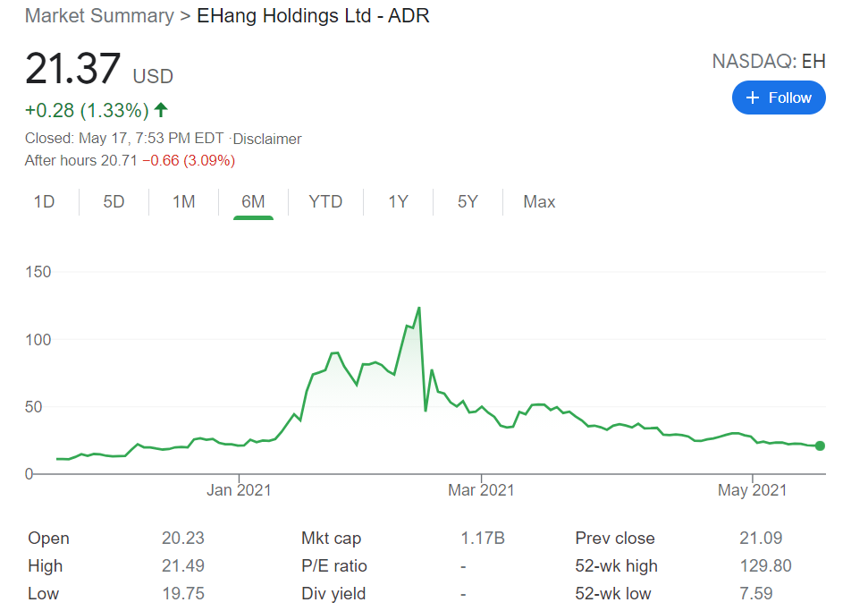Click EHang Holdings Ltd - ADR title
The image size is (868, 611).
(314, 16)
